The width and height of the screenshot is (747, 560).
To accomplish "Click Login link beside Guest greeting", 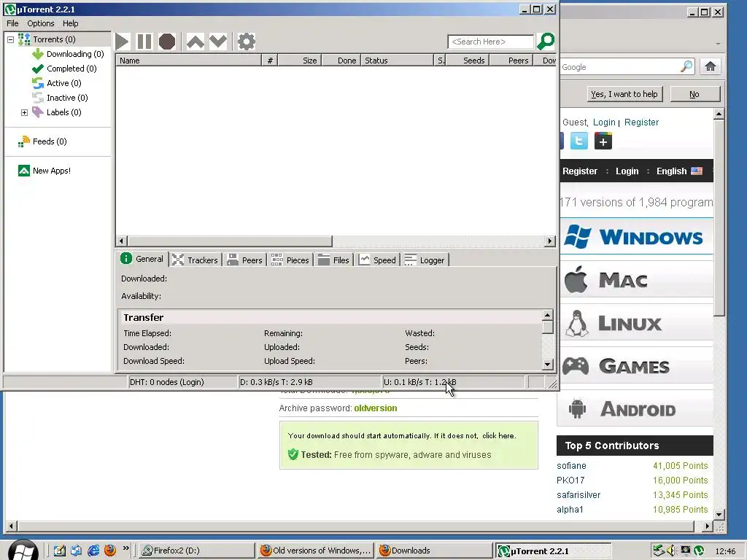I will coord(604,122).
